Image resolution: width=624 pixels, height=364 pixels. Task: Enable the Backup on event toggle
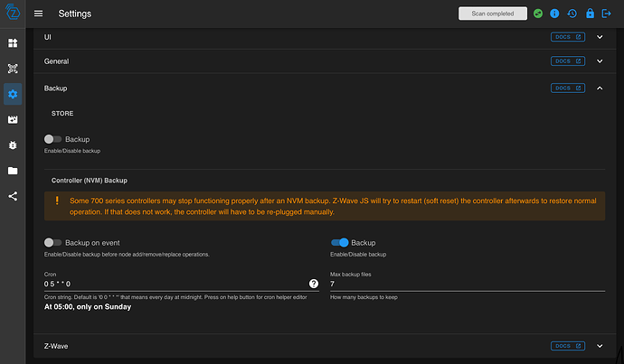point(52,242)
